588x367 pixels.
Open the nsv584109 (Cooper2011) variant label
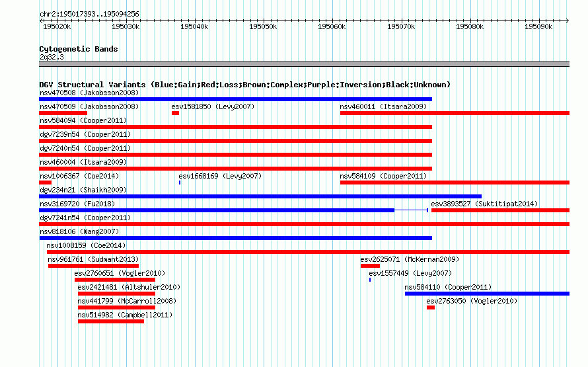point(383,176)
